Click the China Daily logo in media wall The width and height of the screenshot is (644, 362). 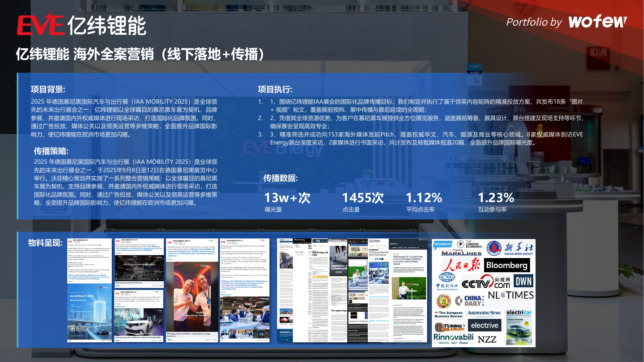pos(470,301)
